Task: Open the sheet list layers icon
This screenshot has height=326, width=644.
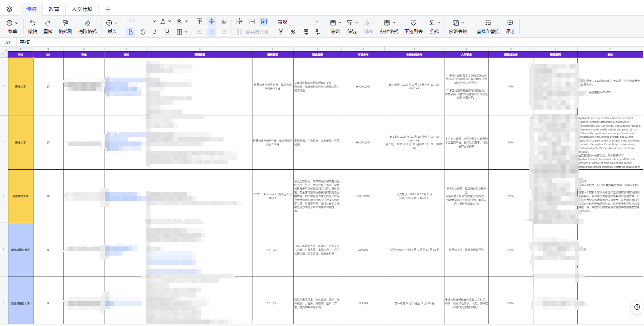Action: click(x=10, y=9)
